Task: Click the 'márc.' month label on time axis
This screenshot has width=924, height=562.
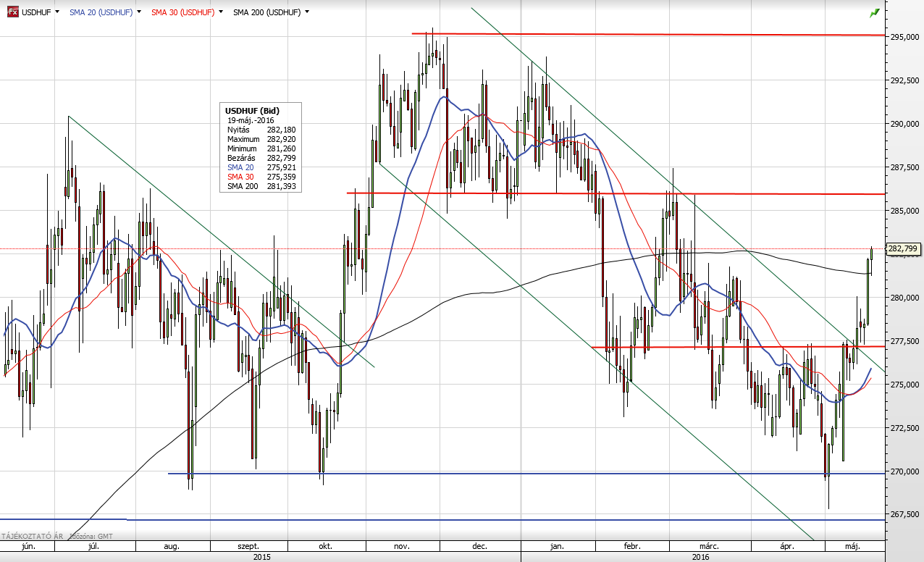Action: tap(709, 546)
